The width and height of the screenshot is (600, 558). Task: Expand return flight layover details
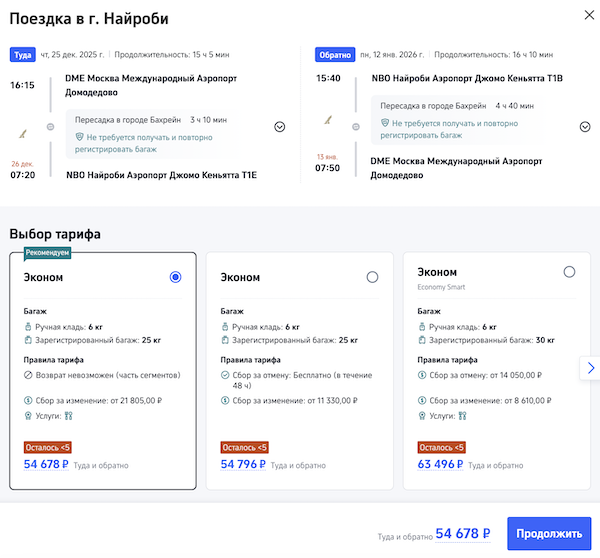(585, 127)
